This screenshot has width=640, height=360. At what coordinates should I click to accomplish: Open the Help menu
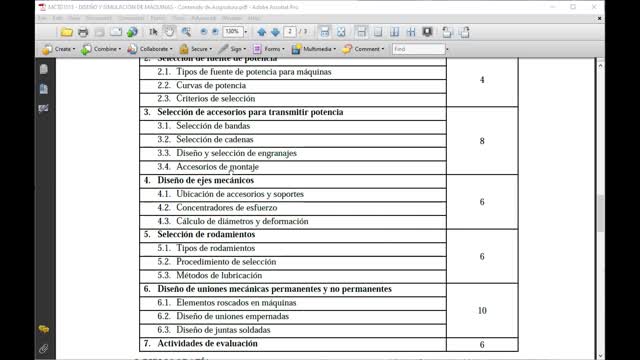point(254,18)
